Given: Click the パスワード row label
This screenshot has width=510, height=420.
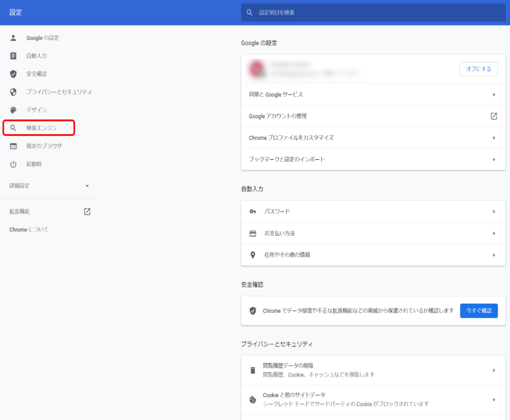Looking at the screenshot, I should pos(277,211).
